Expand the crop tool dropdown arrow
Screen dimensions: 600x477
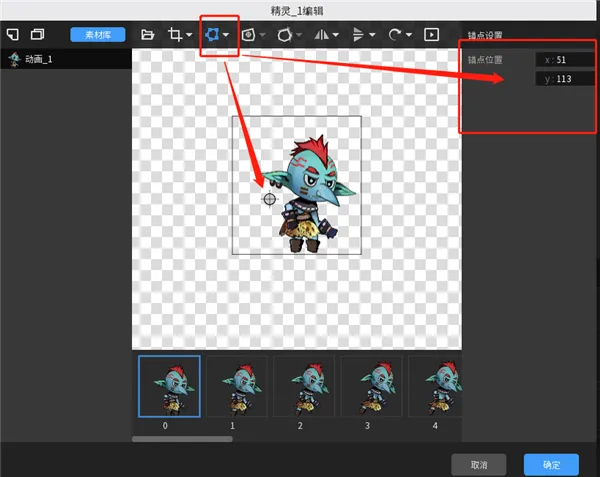[189, 35]
